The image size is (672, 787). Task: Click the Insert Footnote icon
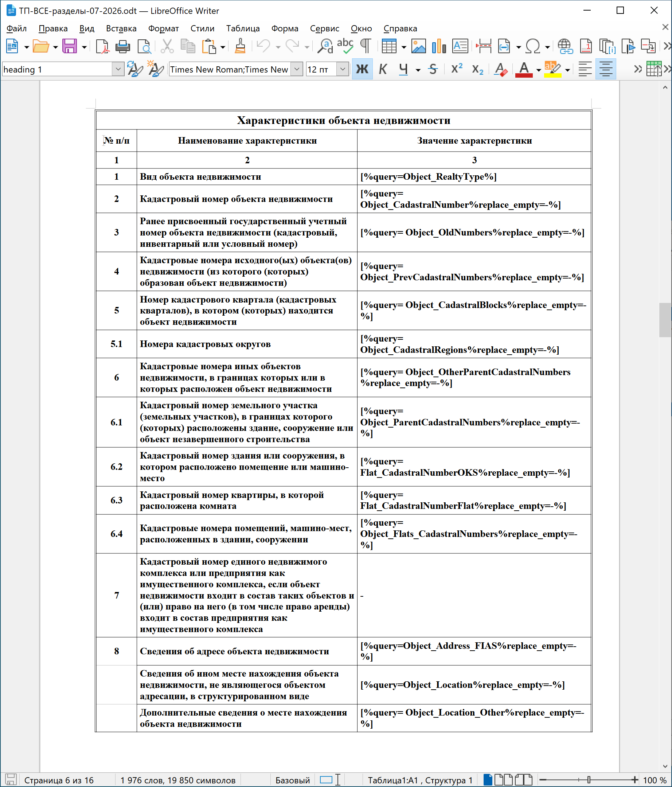[586, 46]
